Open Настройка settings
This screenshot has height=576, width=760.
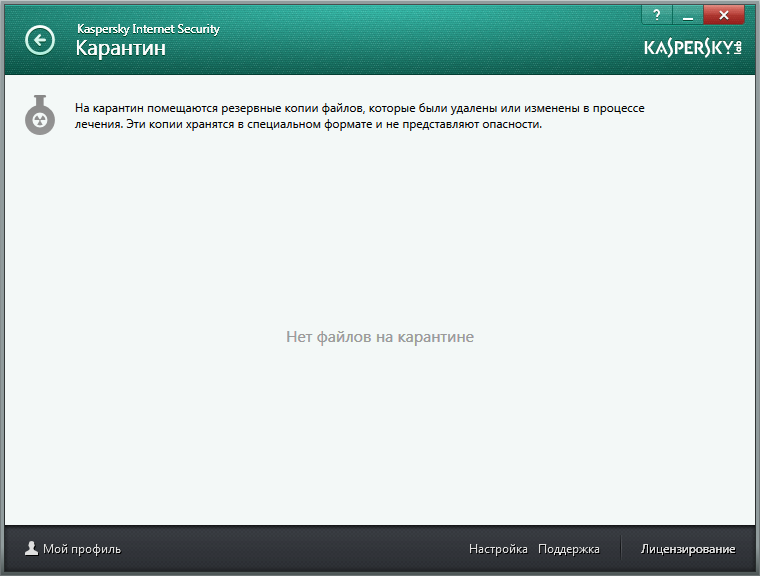pos(498,549)
